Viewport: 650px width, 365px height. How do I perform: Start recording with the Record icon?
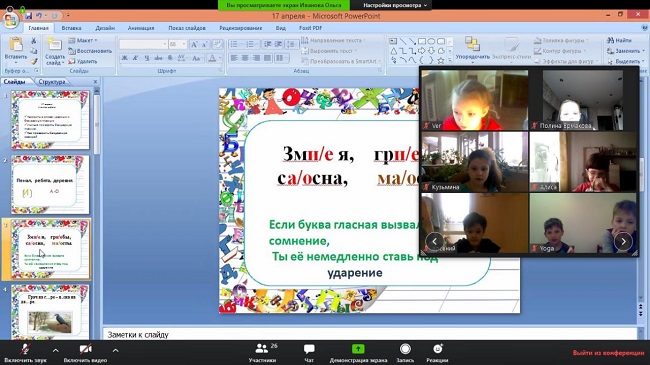click(x=405, y=349)
